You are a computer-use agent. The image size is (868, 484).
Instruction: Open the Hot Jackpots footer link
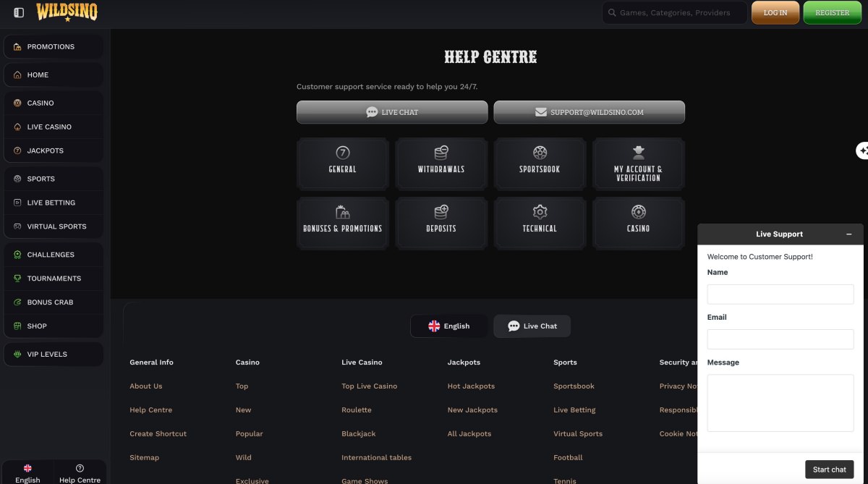472,386
